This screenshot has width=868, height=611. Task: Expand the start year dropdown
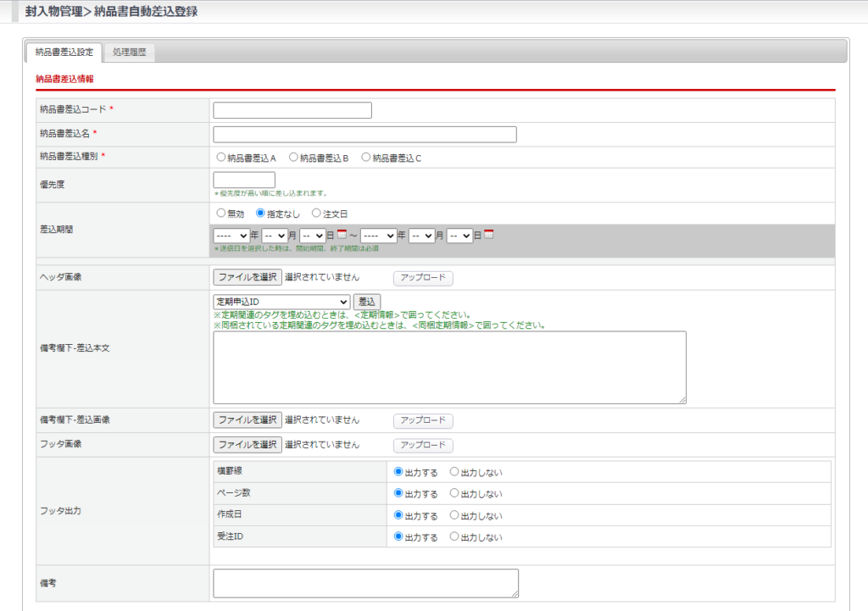[231, 236]
